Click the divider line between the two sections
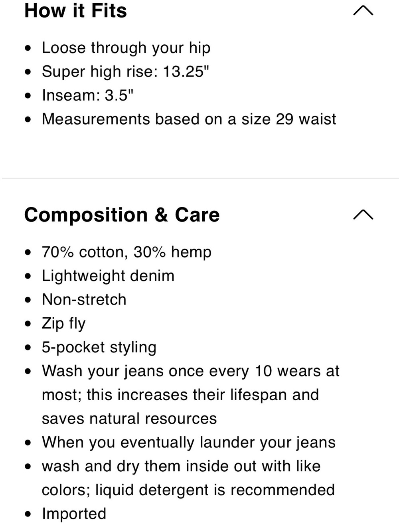399x532 pixels. (x=199, y=178)
